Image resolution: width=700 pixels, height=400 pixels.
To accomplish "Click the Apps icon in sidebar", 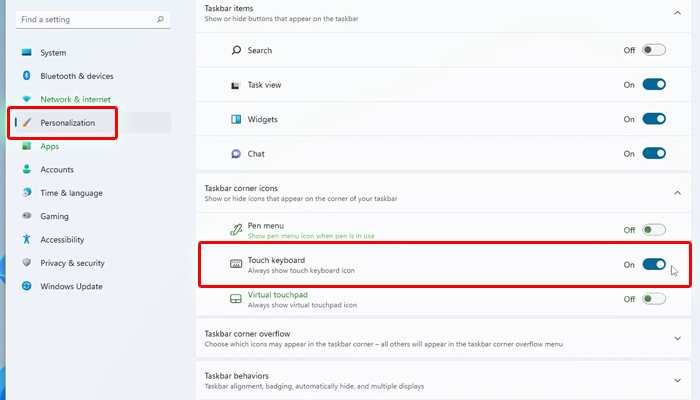I will click(27, 146).
